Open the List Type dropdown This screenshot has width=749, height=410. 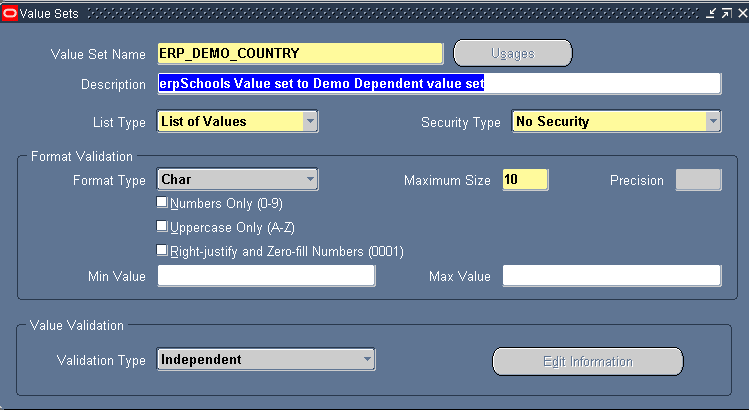coord(310,121)
